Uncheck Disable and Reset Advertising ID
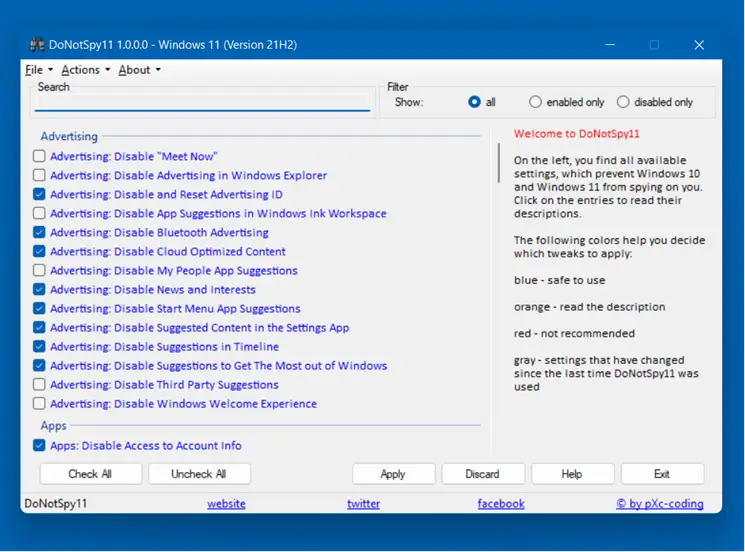The width and height of the screenshot is (745, 552). pos(39,194)
